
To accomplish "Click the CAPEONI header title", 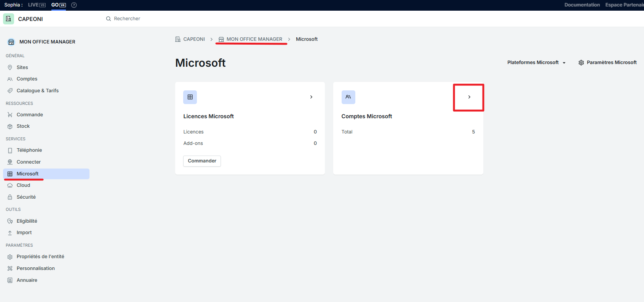I will (30, 19).
